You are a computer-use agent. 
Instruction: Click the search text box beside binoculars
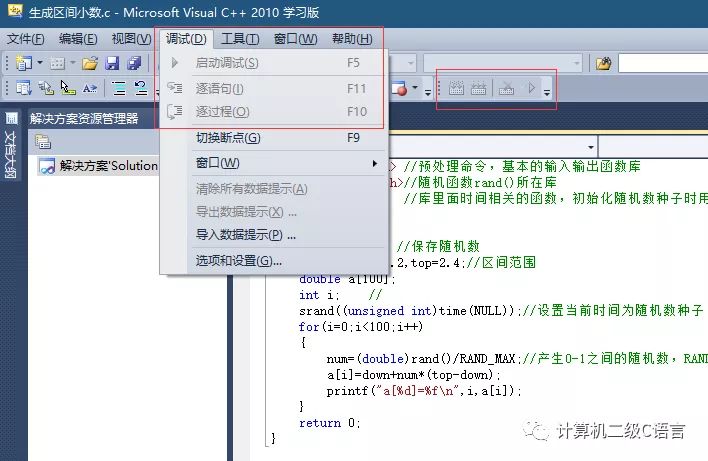(x=663, y=63)
